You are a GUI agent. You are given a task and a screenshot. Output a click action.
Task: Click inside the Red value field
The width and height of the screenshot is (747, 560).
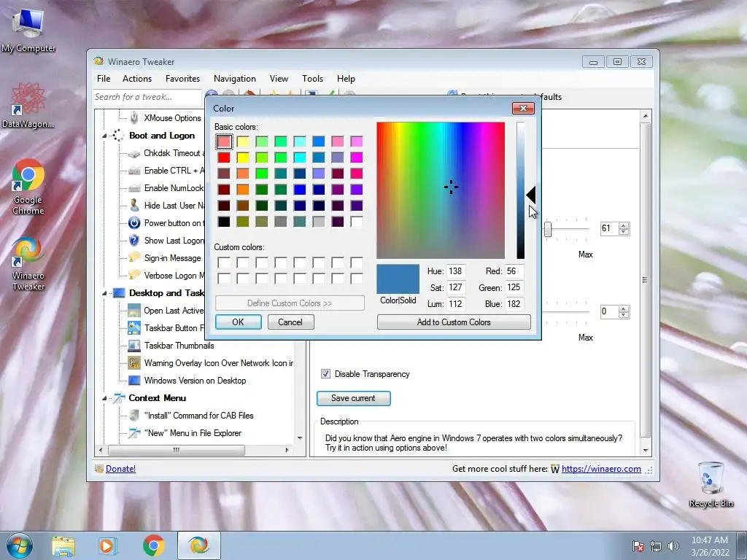[x=514, y=271]
